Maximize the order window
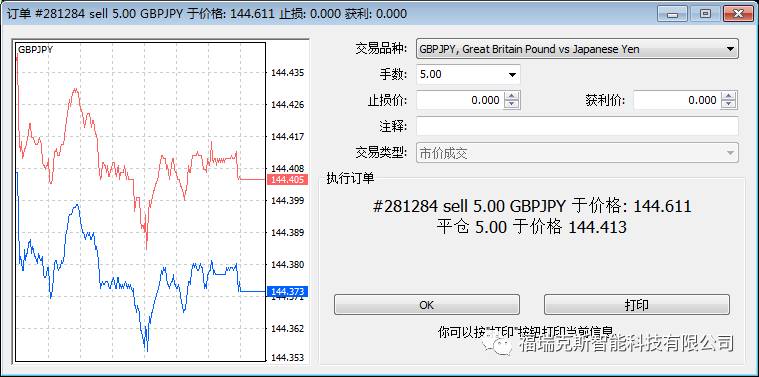The width and height of the screenshot is (759, 377). click(705, 13)
